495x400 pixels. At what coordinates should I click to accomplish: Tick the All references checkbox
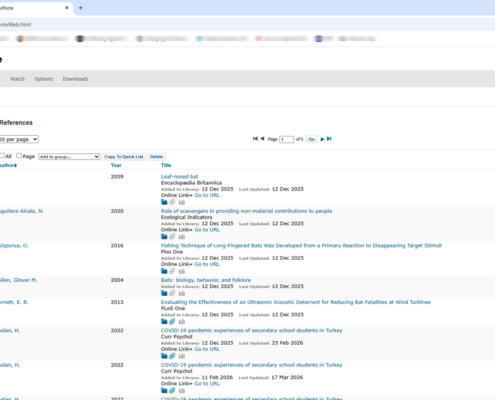2,156
